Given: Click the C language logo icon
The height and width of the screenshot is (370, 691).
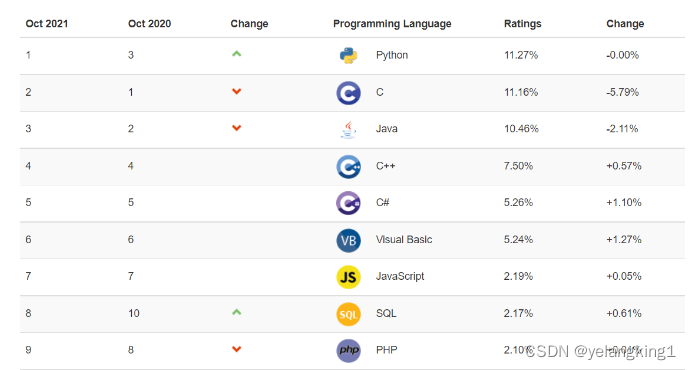Looking at the screenshot, I should (348, 93).
